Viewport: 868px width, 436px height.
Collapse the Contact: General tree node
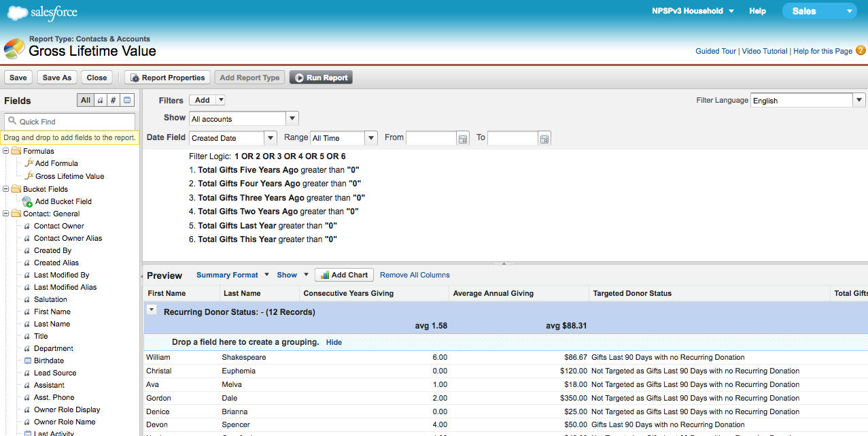(6, 214)
